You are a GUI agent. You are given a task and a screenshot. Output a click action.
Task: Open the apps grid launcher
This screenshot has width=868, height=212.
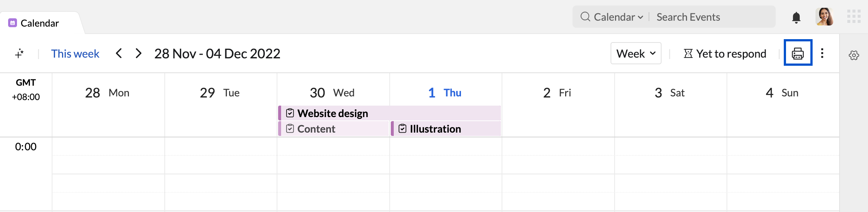pos(854,17)
